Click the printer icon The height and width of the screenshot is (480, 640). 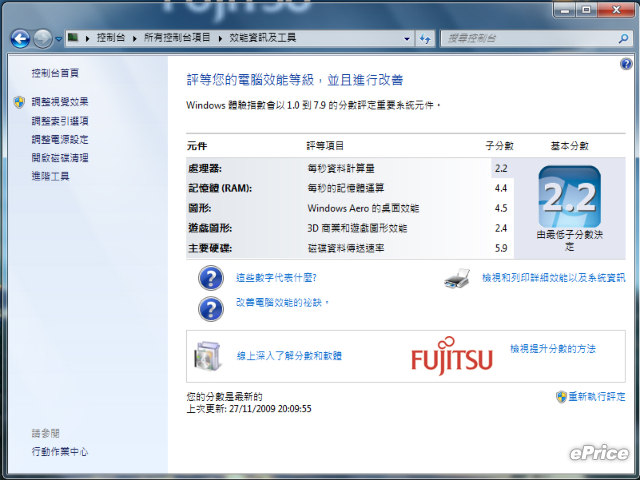(457, 278)
